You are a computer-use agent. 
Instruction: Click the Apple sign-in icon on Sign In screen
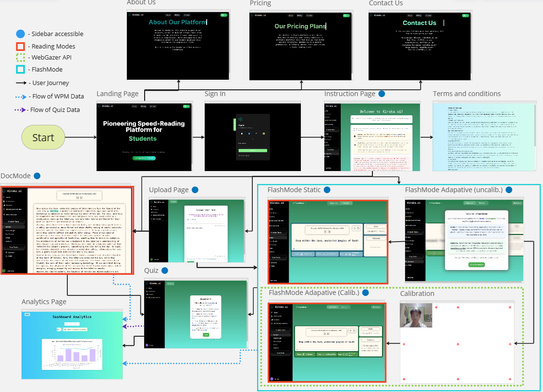pos(242,134)
